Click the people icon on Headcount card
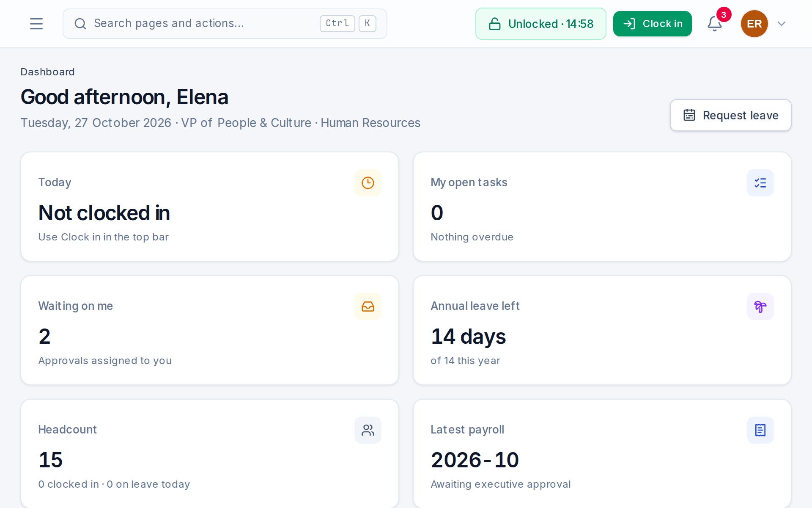This screenshot has height=508, width=812. [368, 430]
